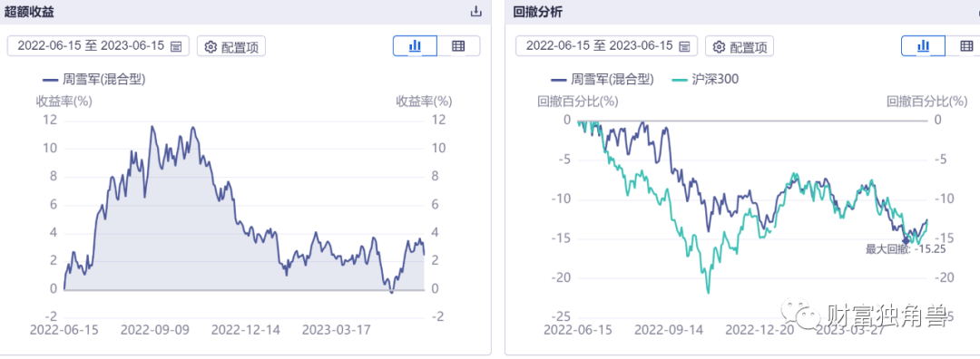Select the 回撤分析 panel title
This screenshot has height=359, width=980.
point(533,11)
